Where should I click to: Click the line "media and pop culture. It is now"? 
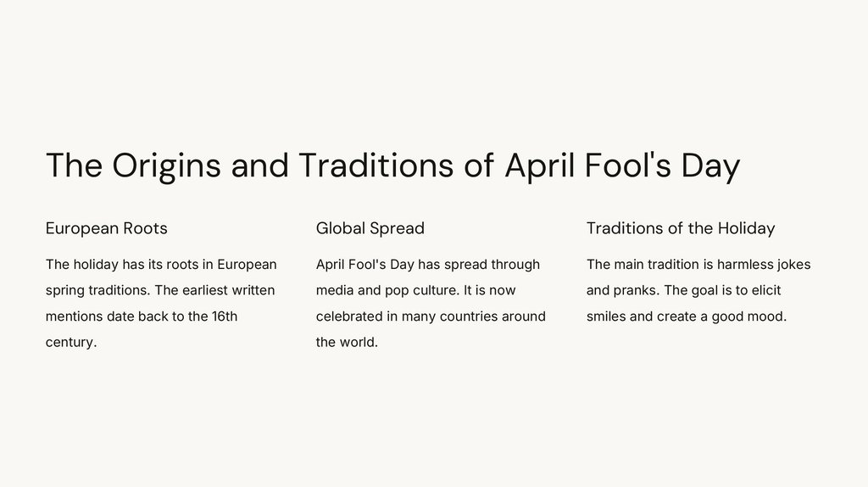click(x=415, y=290)
